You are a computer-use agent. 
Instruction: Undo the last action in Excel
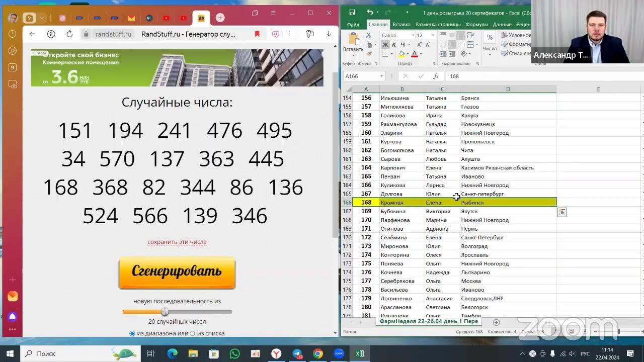(370, 12)
